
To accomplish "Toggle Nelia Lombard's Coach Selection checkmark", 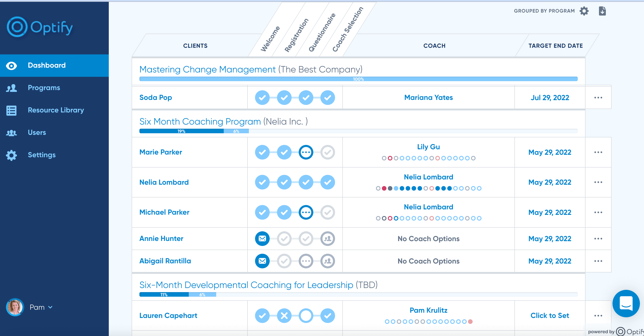I will pyautogui.click(x=327, y=182).
